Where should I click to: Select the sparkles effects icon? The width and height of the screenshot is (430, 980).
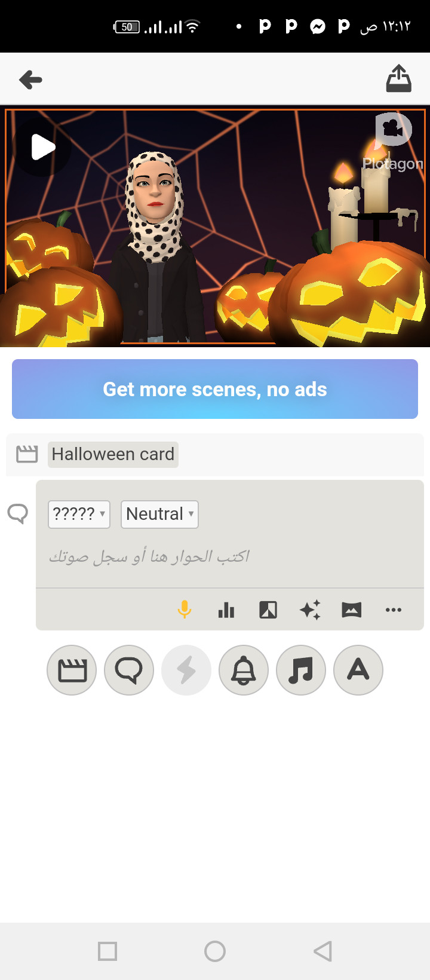pos(310,610)
